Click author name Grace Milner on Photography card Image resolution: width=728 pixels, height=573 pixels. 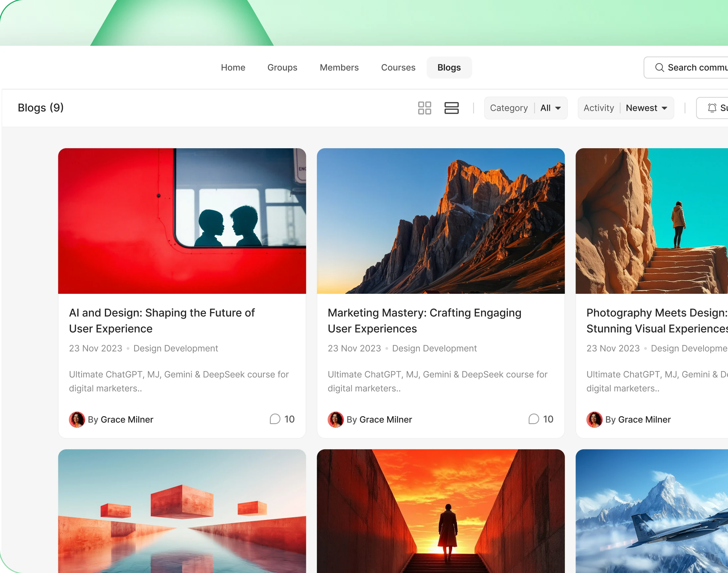[x=644, y=419]
